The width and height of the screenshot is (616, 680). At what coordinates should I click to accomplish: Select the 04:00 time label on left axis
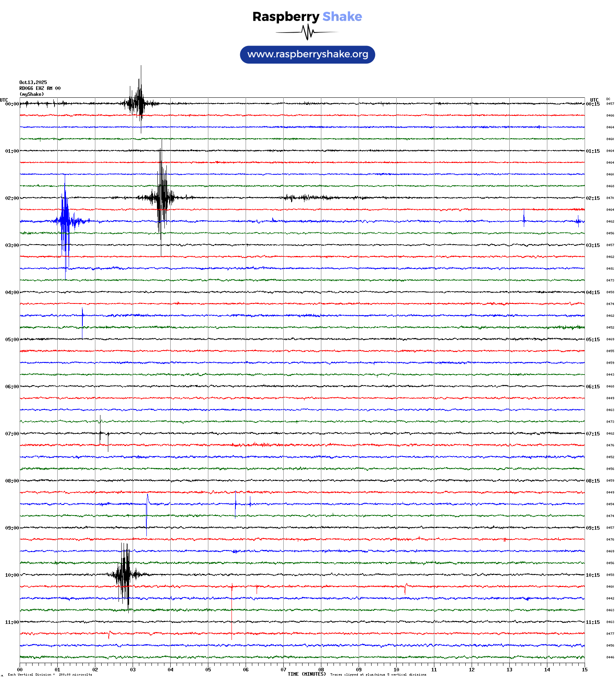coord(12,292)
